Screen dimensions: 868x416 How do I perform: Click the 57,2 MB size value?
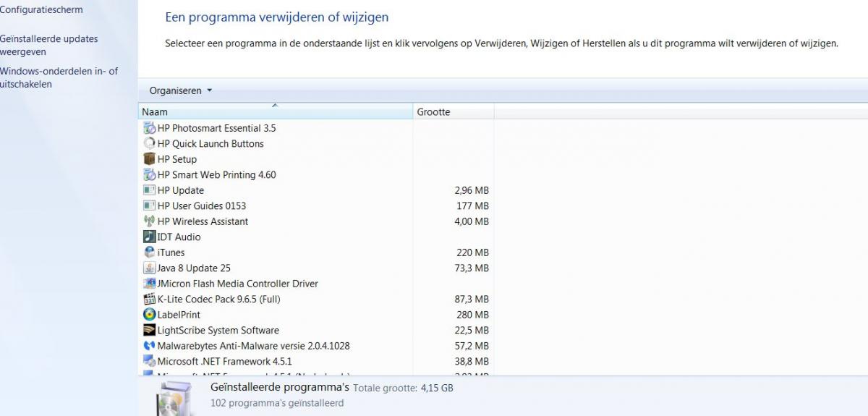[472, 346]
